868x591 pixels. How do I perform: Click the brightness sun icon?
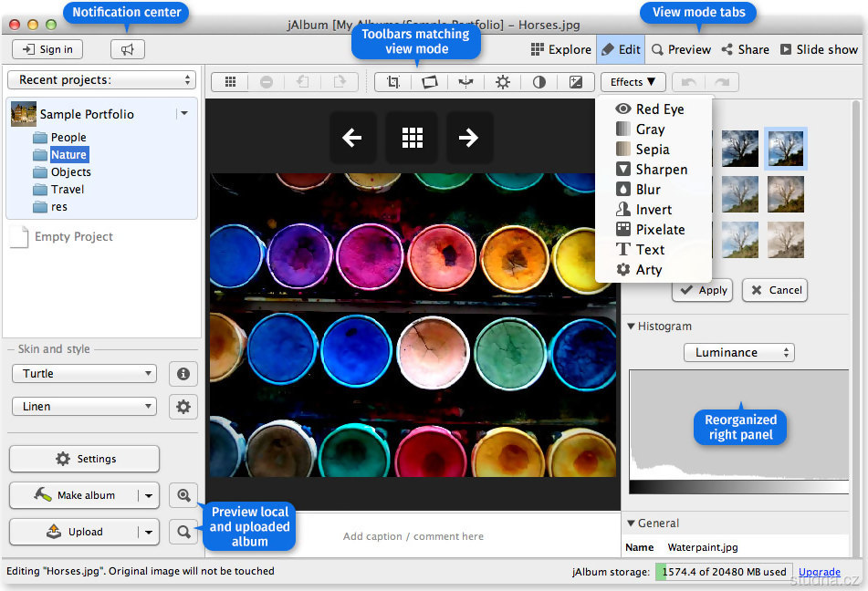pyautogui.click(x=503, y=82)
